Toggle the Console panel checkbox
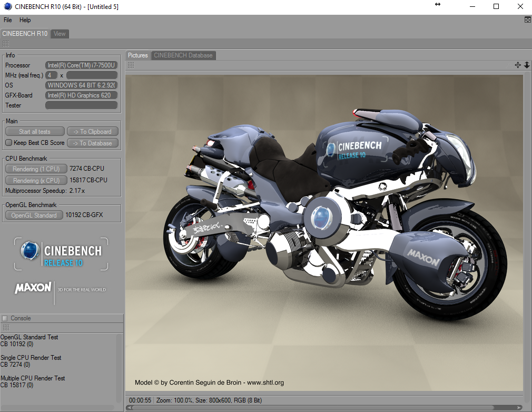This screenshot has height=412, width=532. point(5,318)
